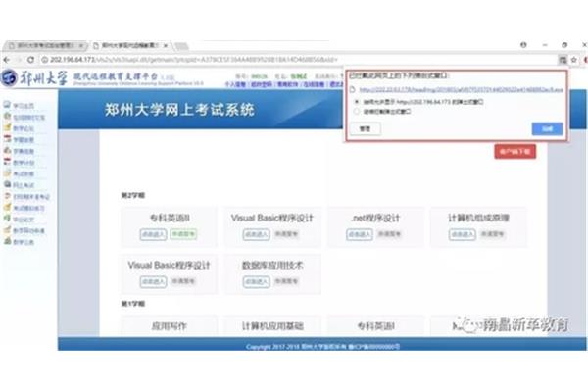
Task: Open 考试模拟练习 icon in the left sidebar
Action: pos(7,207)
